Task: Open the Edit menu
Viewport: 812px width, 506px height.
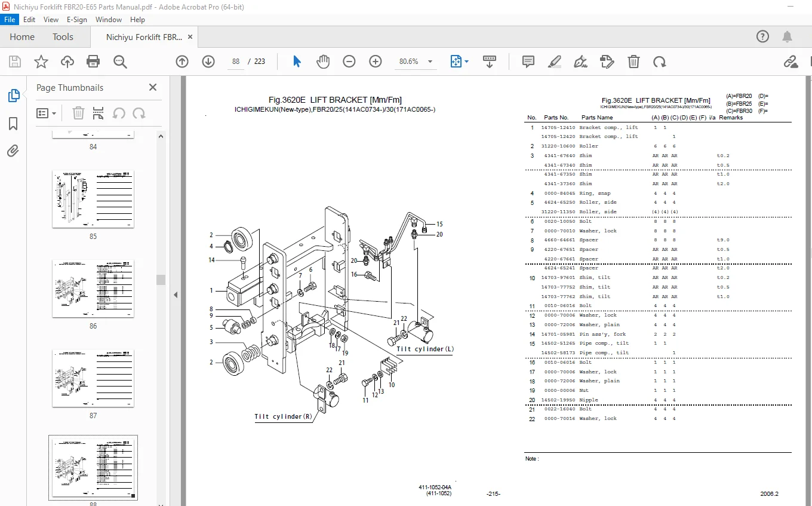Action: 29,20
